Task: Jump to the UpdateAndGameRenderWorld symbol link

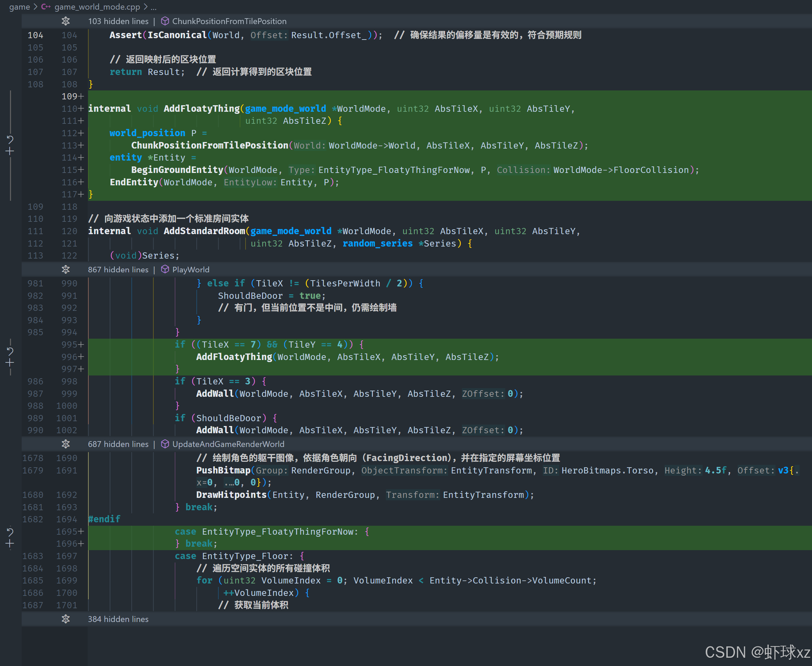Action: tap(228, 444)
